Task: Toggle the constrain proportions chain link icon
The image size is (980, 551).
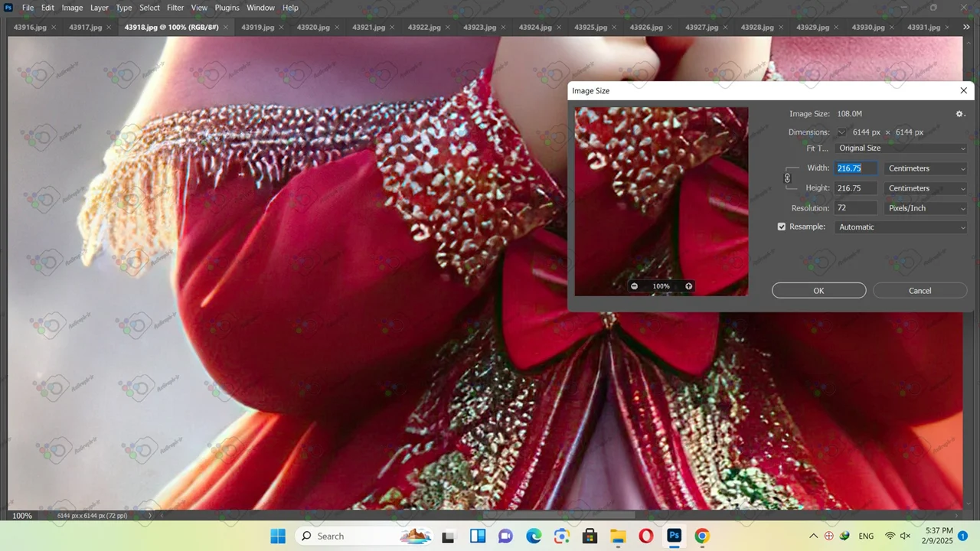Action: 787,178
